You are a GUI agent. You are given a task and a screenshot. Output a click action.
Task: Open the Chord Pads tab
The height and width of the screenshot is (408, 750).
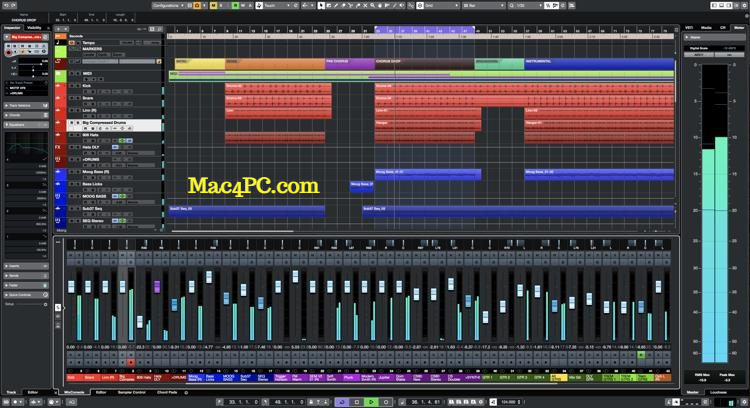click(167, 392)
